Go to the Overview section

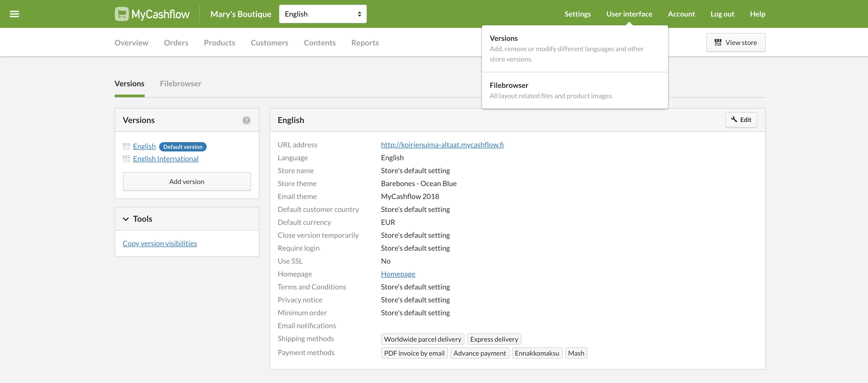tap(131, 43)
